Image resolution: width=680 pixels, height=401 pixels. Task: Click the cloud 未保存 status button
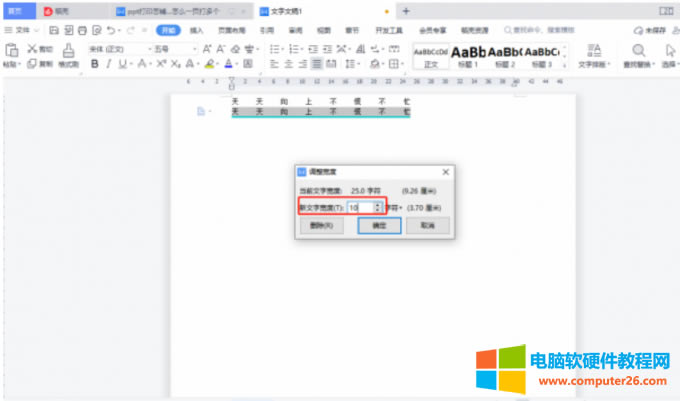(x=649, y=30)
